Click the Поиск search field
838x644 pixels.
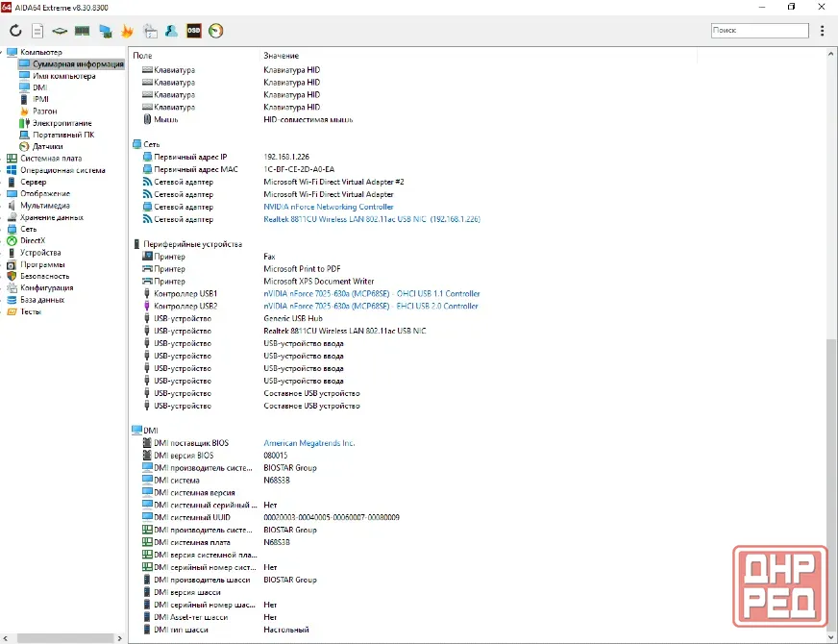[x=759, y=31]
